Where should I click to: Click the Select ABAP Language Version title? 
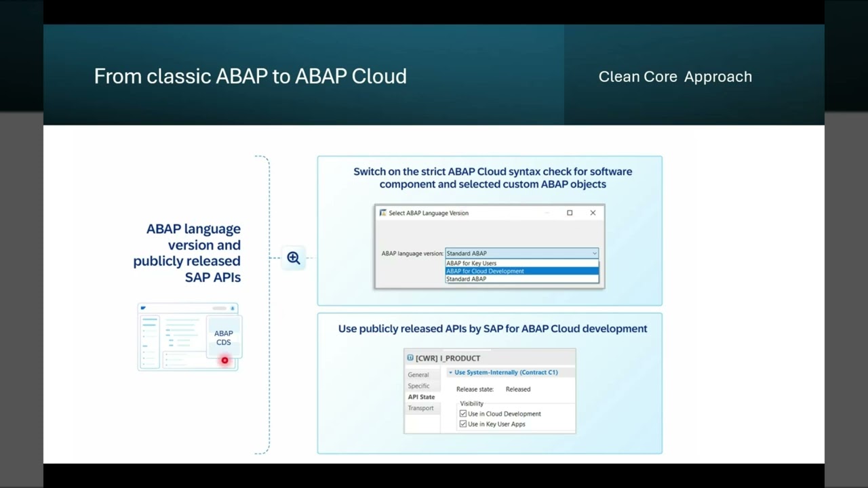[x=429, y=213]
